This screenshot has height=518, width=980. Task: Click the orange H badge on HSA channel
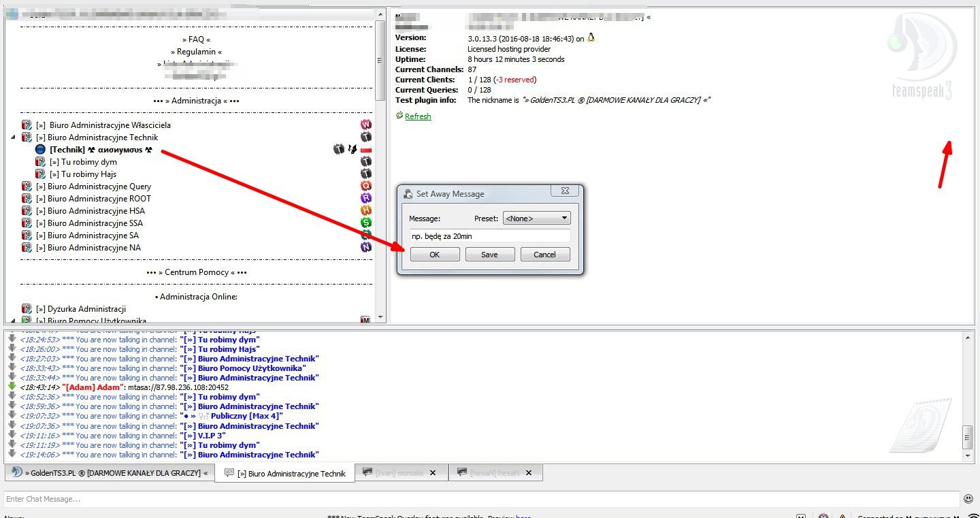click(x=366, y=211)
